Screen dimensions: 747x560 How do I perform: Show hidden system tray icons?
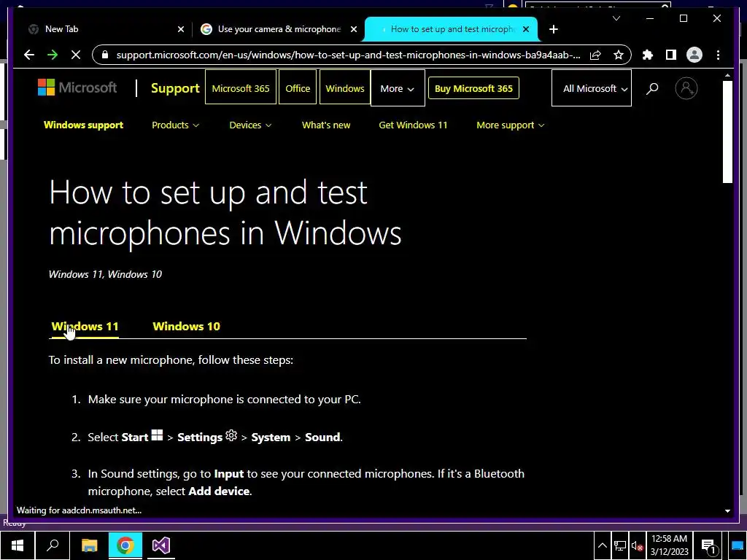(602, 545)
